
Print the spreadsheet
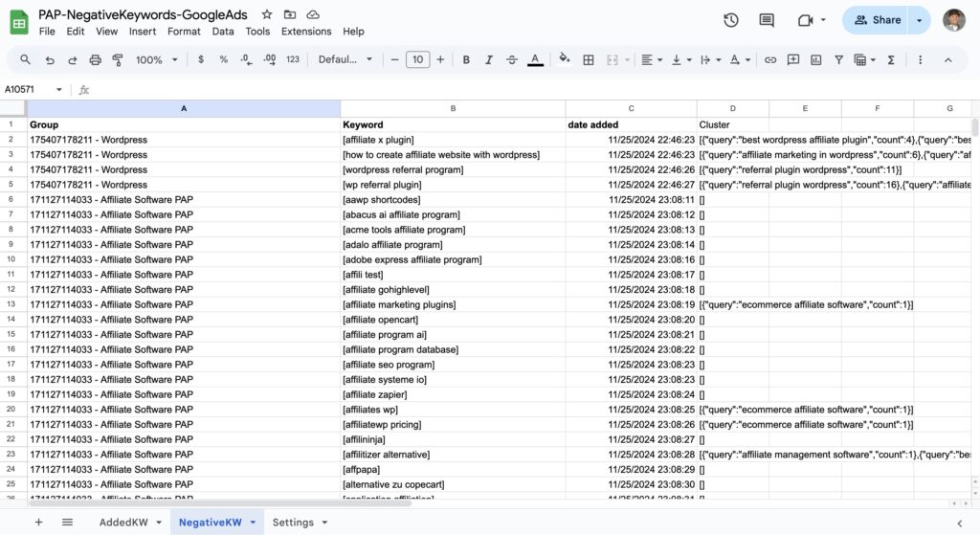pyautogui.click(x=95, y=60)
